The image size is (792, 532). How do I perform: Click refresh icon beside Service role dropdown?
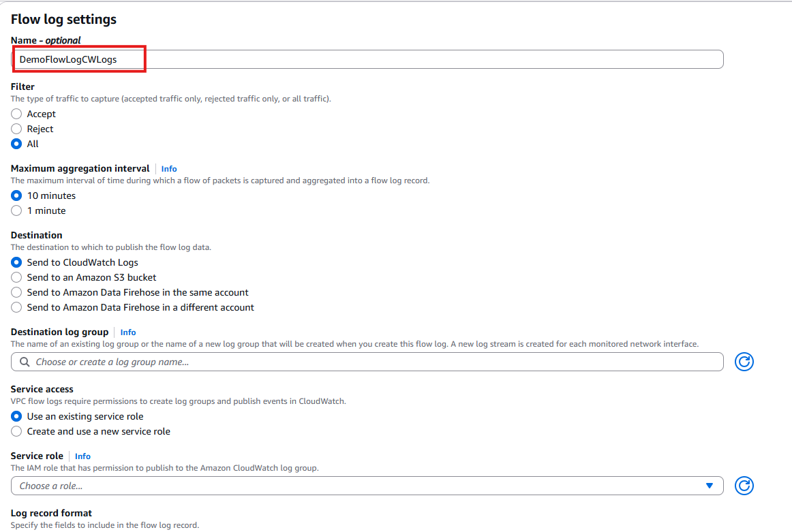click(744, 486)
